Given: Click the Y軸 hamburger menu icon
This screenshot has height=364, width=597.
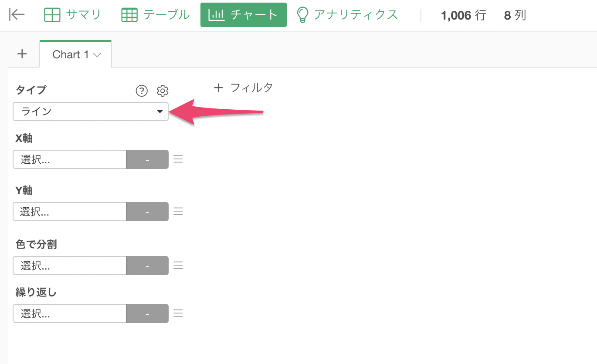Looking at the screenshot, I should (178, 211).
